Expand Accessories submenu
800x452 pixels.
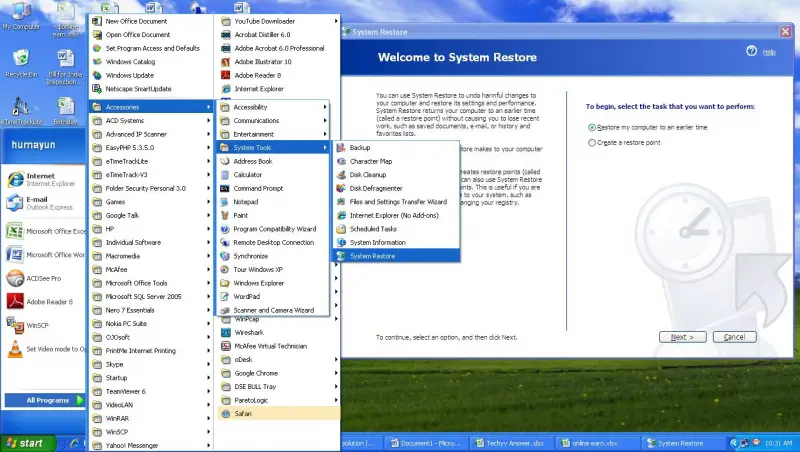pos(151,107)
